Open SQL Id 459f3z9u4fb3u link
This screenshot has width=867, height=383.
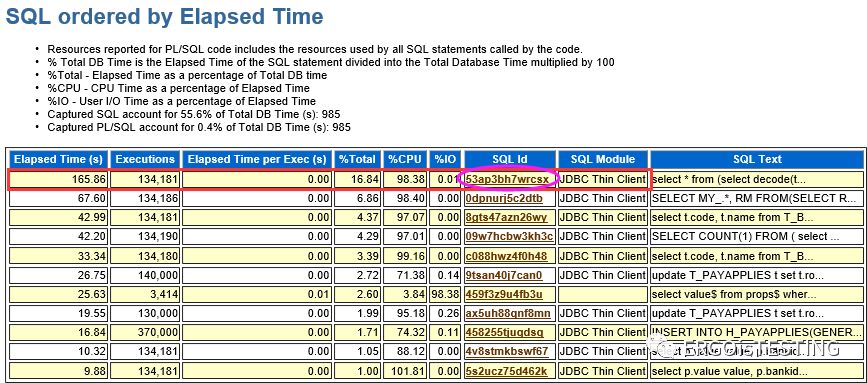504,293
